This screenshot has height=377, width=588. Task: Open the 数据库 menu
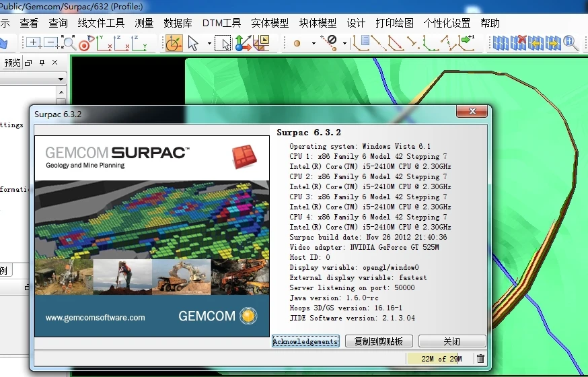click(x=178, y=24)
